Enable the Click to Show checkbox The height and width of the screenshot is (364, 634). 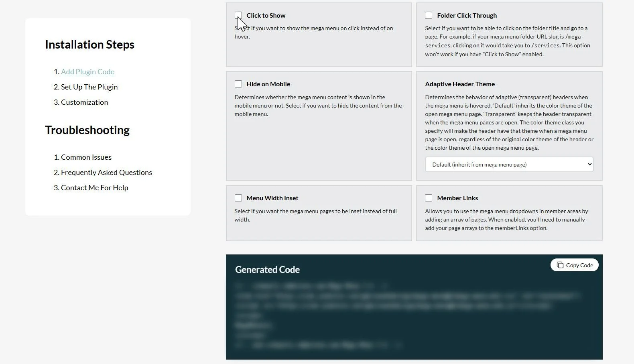[x=238, y=15]
